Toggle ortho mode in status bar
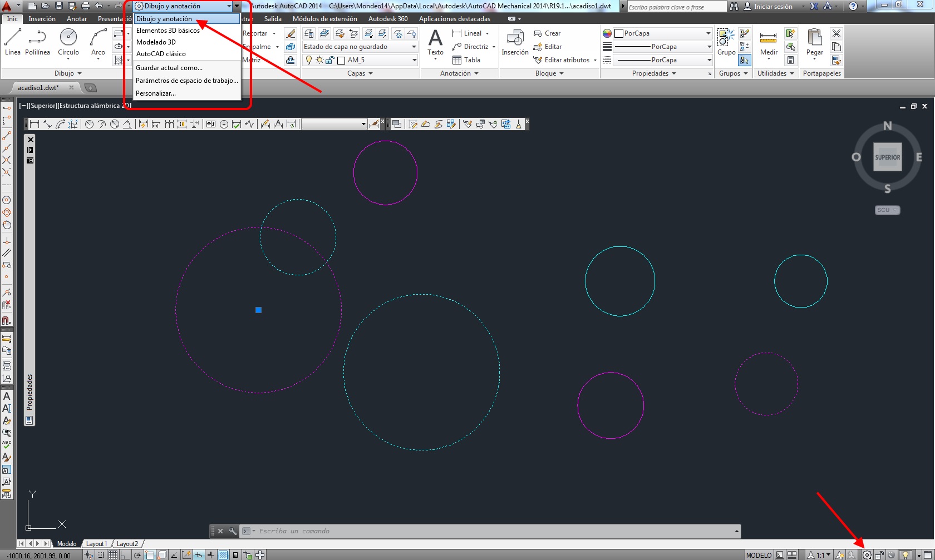935x560 pixels. click(x=125, y=555)
